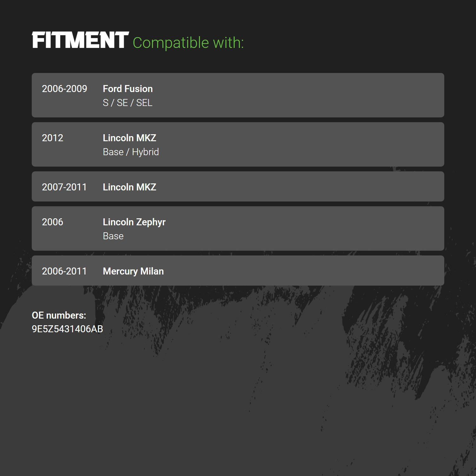Click the 2012 year label
The width and height of the screenshot is (476, 476).
click(x=53, y=138)
